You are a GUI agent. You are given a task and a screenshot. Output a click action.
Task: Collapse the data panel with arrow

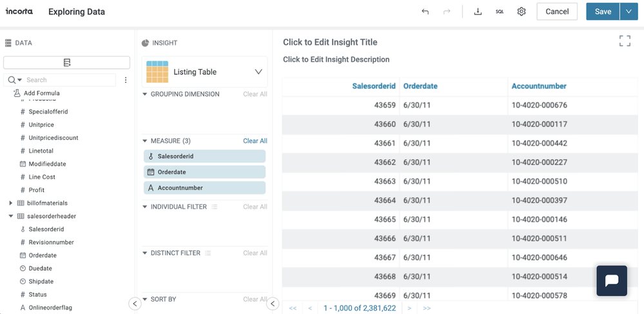click(135, 304)
